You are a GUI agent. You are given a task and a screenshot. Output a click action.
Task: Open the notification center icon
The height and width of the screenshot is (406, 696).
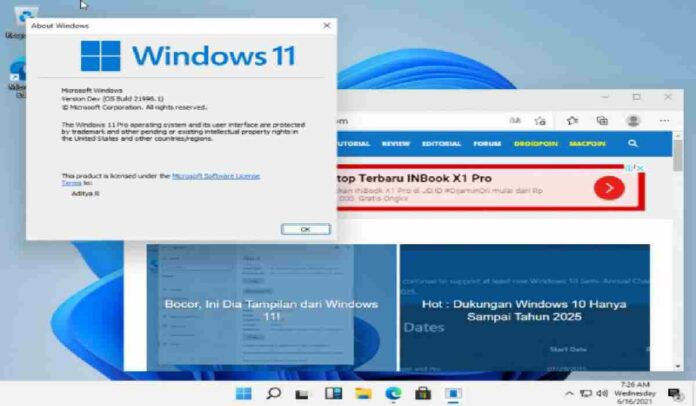tap(675, 393)
